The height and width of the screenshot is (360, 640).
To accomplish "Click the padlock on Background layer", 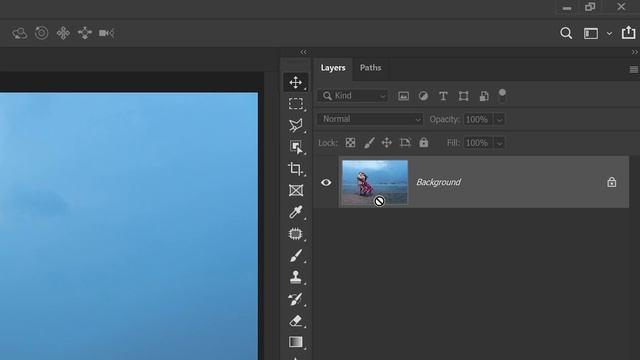I will [x=611, y=182].
